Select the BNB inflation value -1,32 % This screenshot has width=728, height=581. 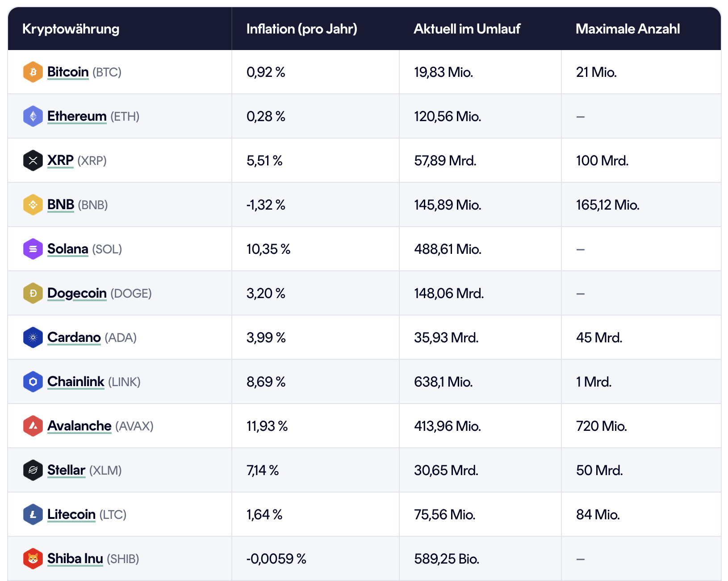pyautogui.click(x=266, y=205)
